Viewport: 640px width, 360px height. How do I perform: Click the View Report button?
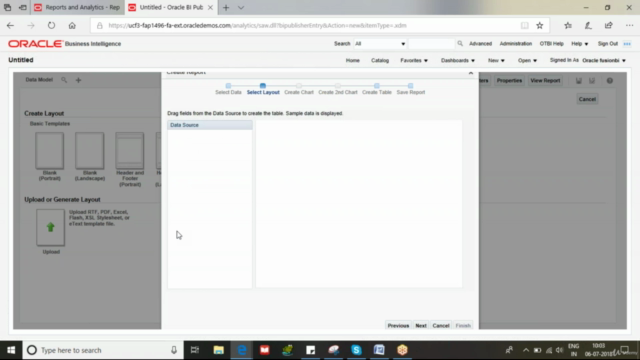tap(545, 81)
